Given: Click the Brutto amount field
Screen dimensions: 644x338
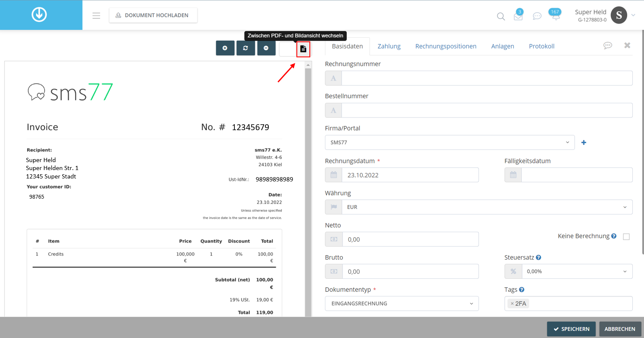Looking at the screenshot, I should click(410, 272).
